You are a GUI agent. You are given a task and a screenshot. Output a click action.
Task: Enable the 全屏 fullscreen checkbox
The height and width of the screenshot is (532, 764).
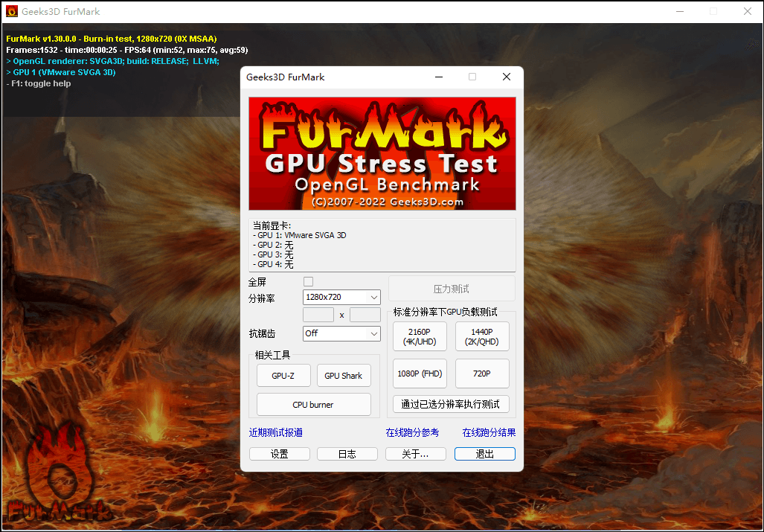tap(308, 281)
